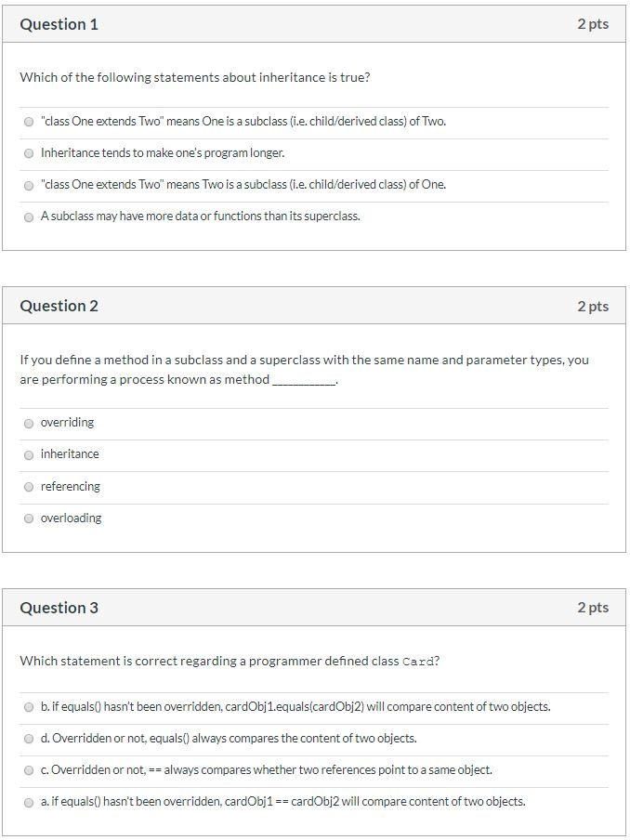
Task: Choose 'Inheritance tends to make one's program longer'
Action: 28,153
